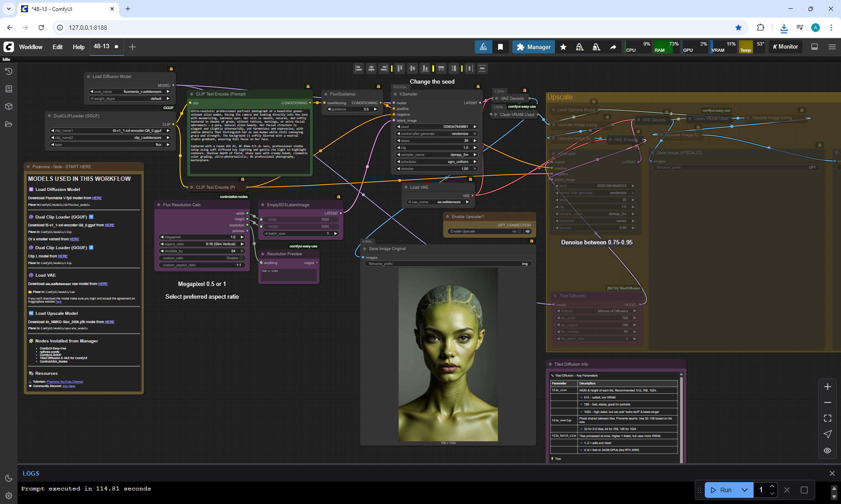Image resolution: width=841 pixels, height=504 pixels.
Task: Toggle dark theme moon icon
Action: click(9, 478)
